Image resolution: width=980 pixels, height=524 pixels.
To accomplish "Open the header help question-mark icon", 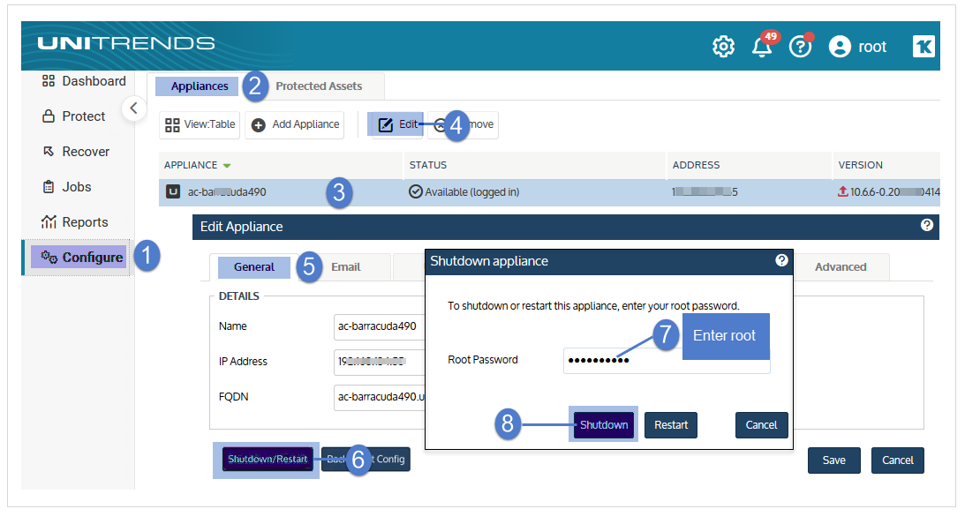I will 801,46.
